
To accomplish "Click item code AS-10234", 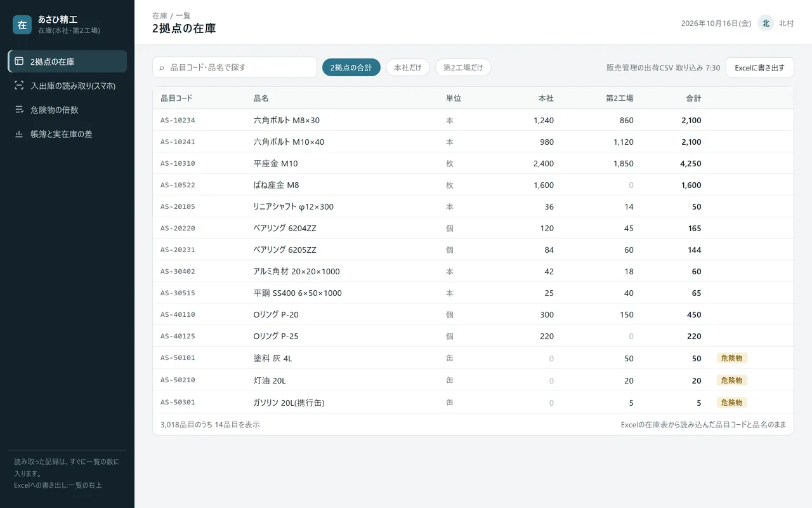I will (178, 120).
